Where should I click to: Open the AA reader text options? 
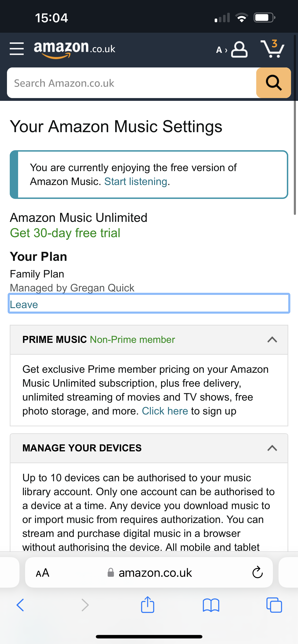(x=42, y=573)
